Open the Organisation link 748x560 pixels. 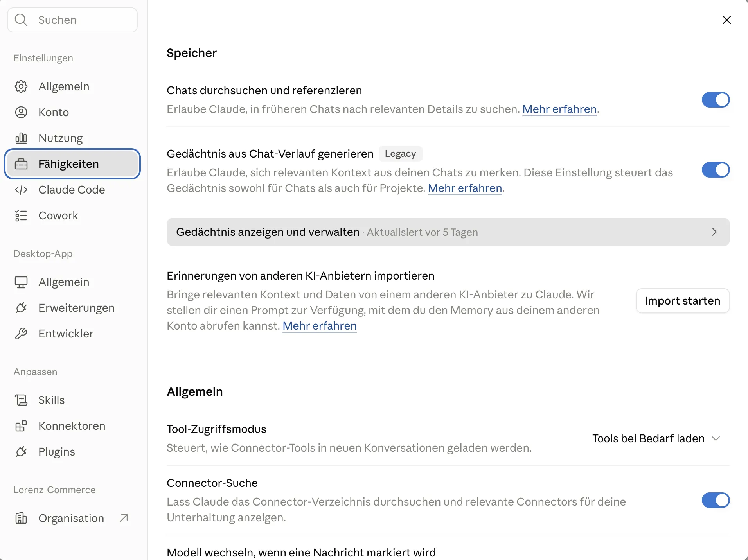click(x=72, y=518)
